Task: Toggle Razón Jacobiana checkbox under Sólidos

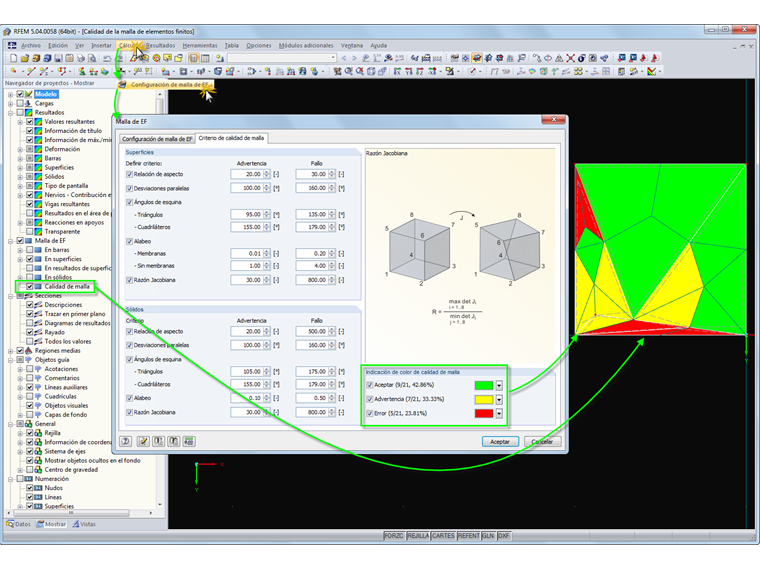Action: pos(129,412)
